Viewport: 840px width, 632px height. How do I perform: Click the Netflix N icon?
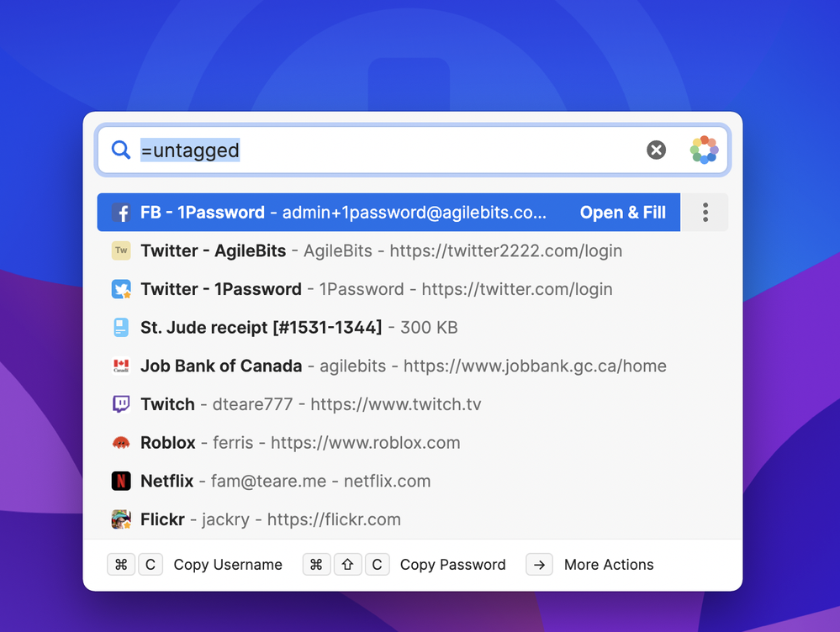coord(121,482)
